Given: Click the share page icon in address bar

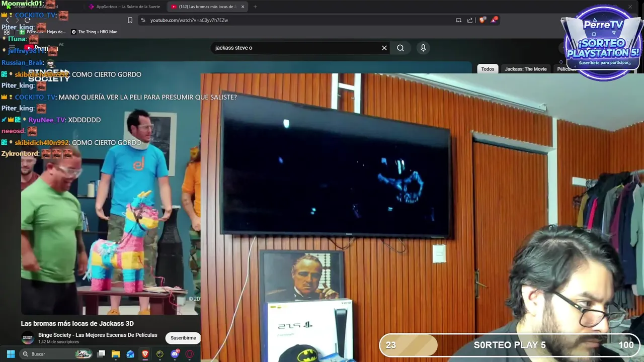Looking at the screenshot, I should [470, 20].
